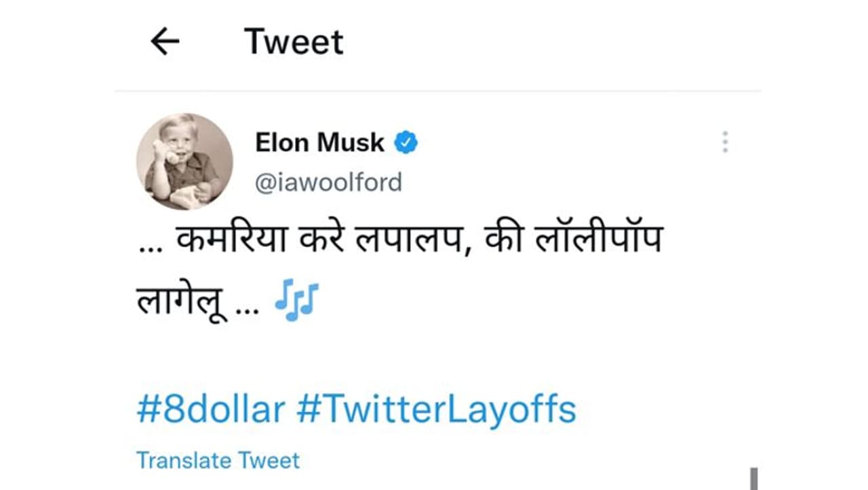Click the back arrow icon
Image resolution: width=868 pixels, height=490 pixels.
pos(165,42)
